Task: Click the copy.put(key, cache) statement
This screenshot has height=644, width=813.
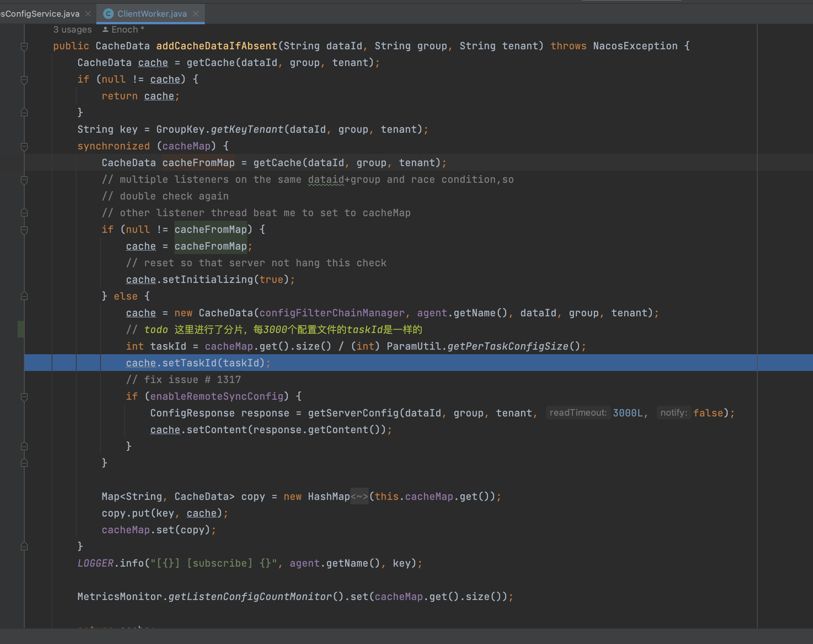Action: pos(165,513)
